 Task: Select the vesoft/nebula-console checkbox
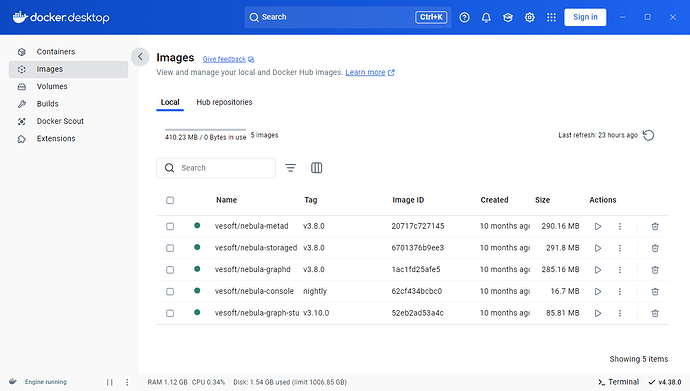(170, 291)
